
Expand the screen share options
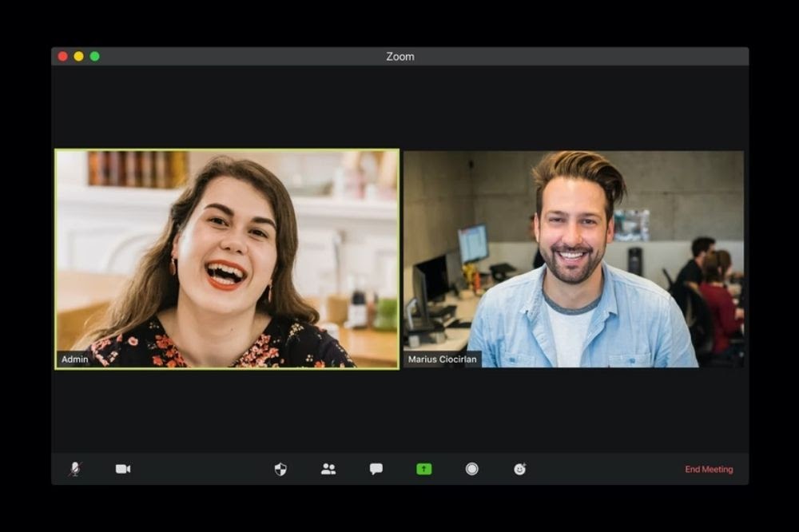pos(422,469)
